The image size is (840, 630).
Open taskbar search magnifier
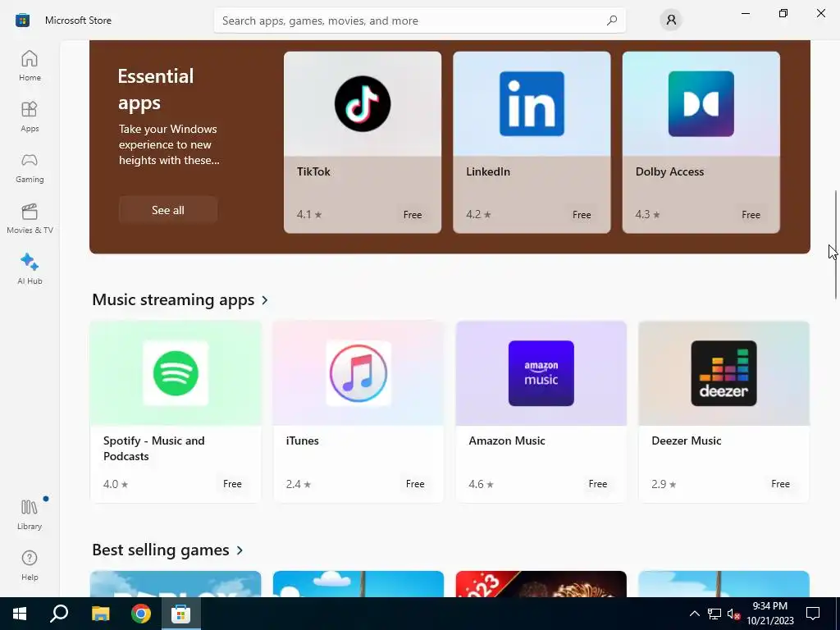pyautogui.click(x=59, y=614)
